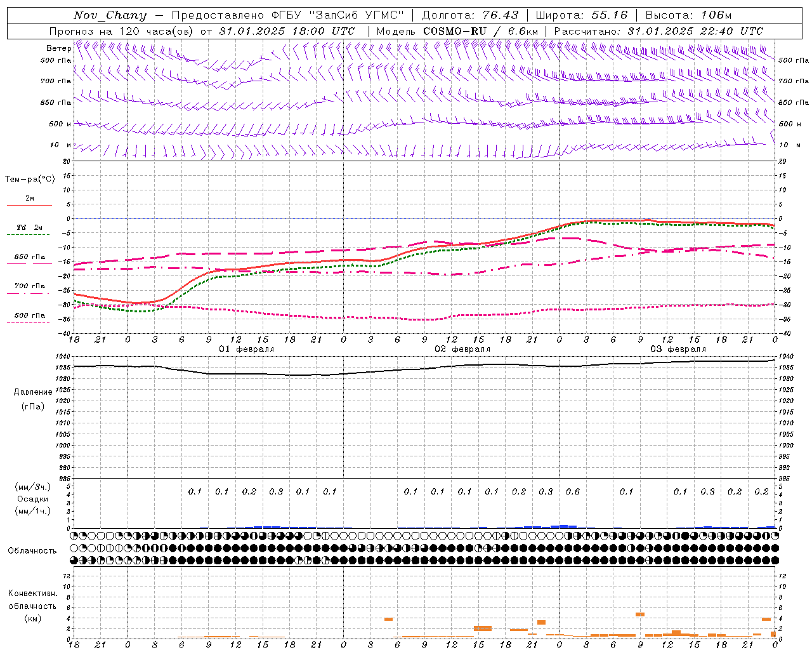Click the latitude value Широта: 55.16
This screenshot has height=650, width=812.
[582, 15]
